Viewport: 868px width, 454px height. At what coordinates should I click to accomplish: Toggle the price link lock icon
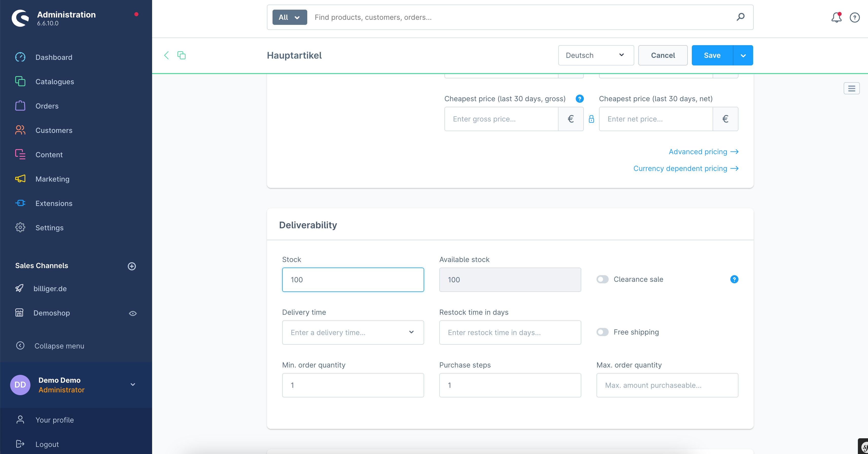pyautogui.click(x=591, y=119)
